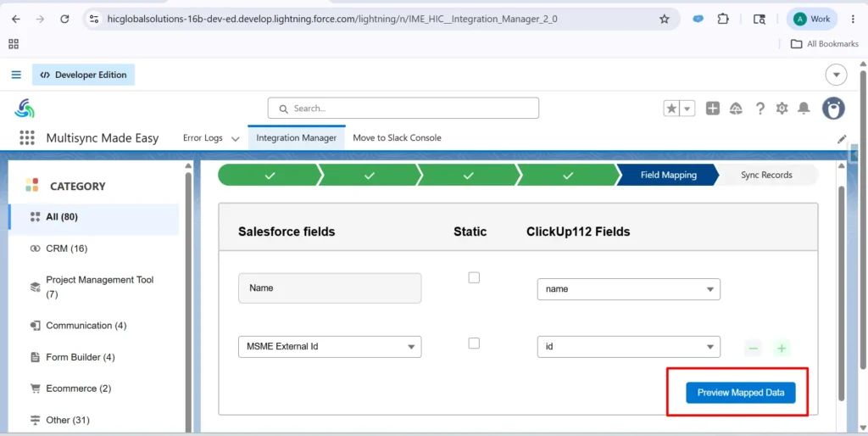Click the browser forward arrow
The width and height of the screenshot is (868, 436).
point(40,19)
